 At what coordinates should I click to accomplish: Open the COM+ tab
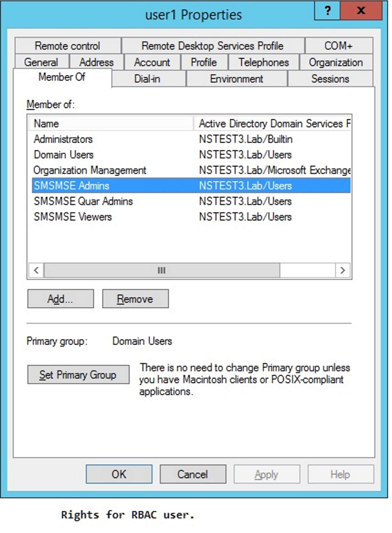(339, 46)
